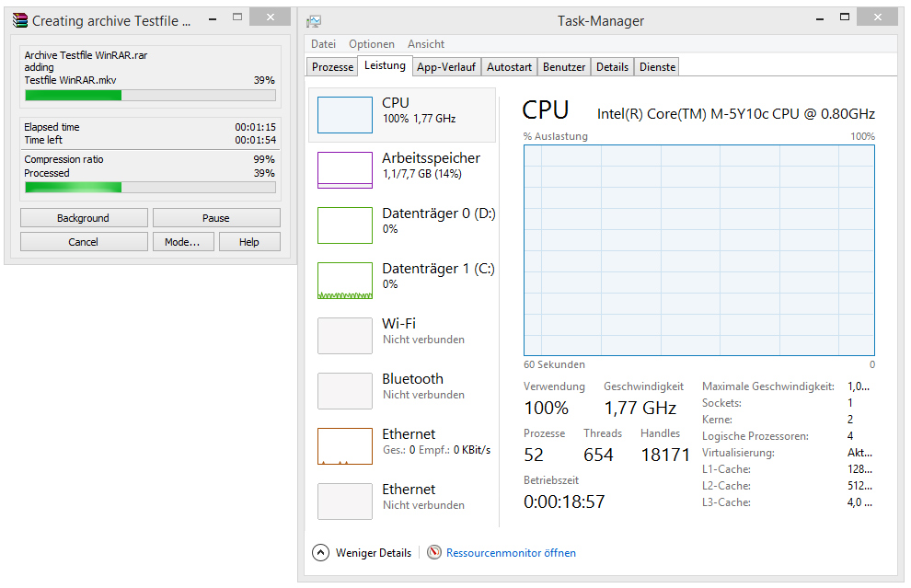Viewport: 911px width, 588px height.
Task: Open the Ansicht menu
Action: (x=426, y=44)
